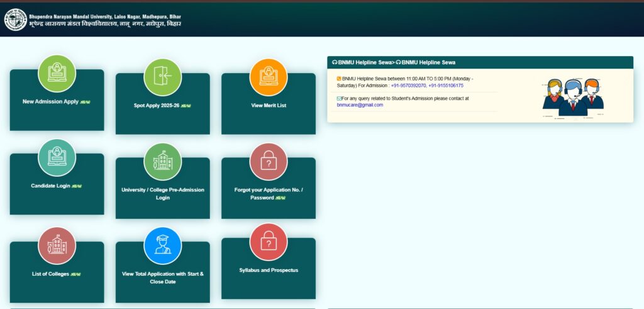This screenshot has width=644, height=309.
Task: Open the List of Colleges building icon
Action: [57, 245]
